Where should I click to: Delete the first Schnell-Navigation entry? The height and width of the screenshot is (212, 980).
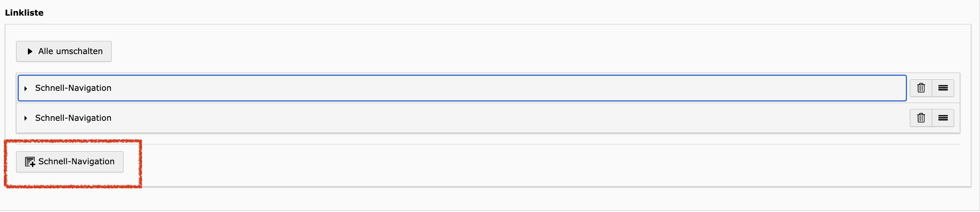[921, 88]
